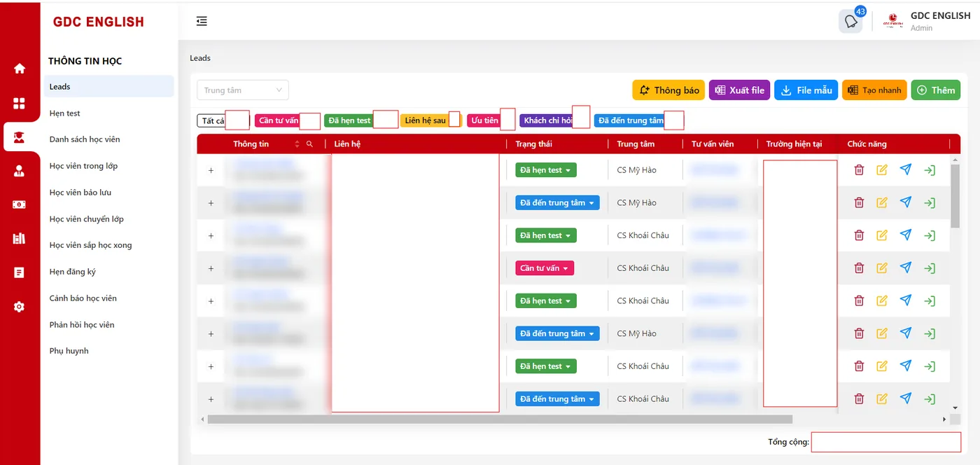Open the Đã hẹn test status dropdown in the CS Mỹ Hào row
The width and height of the screenshot is (980, 465).
[546, 170]
